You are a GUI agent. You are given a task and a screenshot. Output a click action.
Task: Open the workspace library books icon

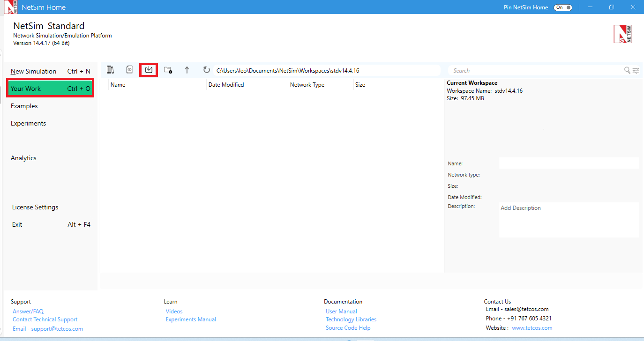(x=111, y=70)
